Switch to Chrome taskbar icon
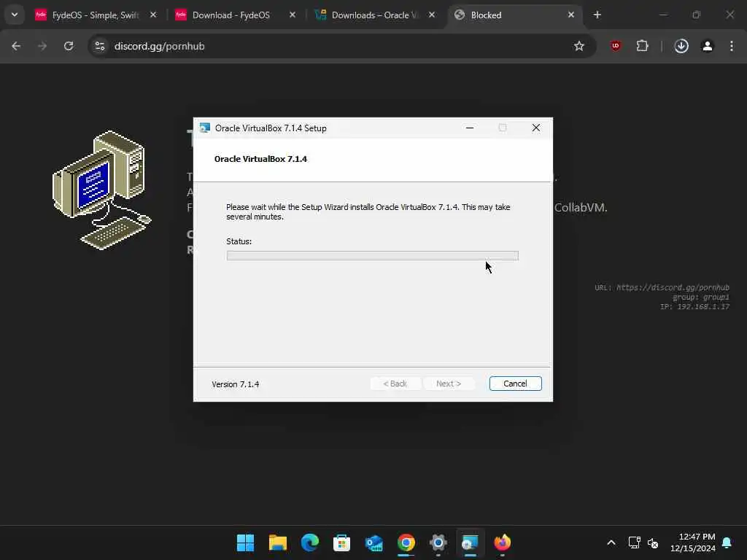The height and width of the screenshot is (560, 747). point(406,542)
